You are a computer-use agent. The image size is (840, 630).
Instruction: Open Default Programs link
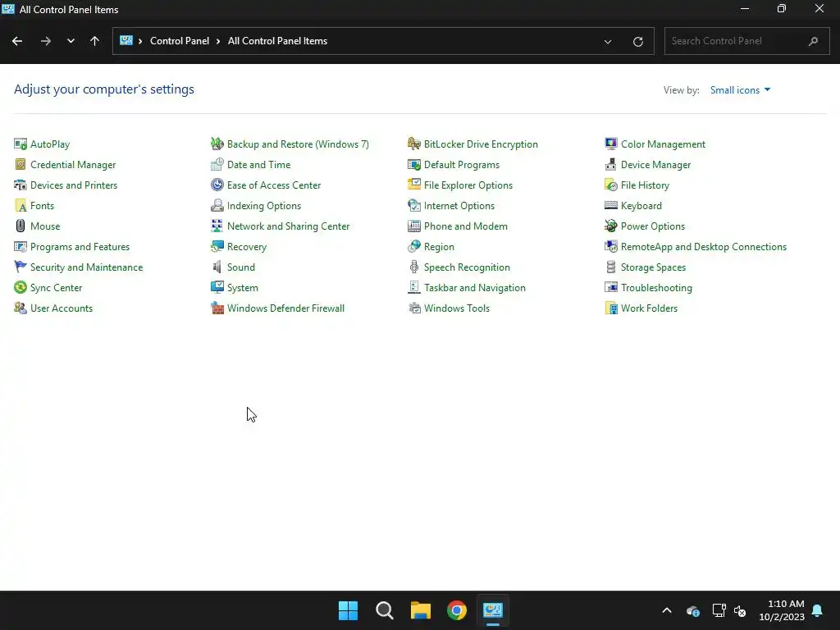[461, 164]
